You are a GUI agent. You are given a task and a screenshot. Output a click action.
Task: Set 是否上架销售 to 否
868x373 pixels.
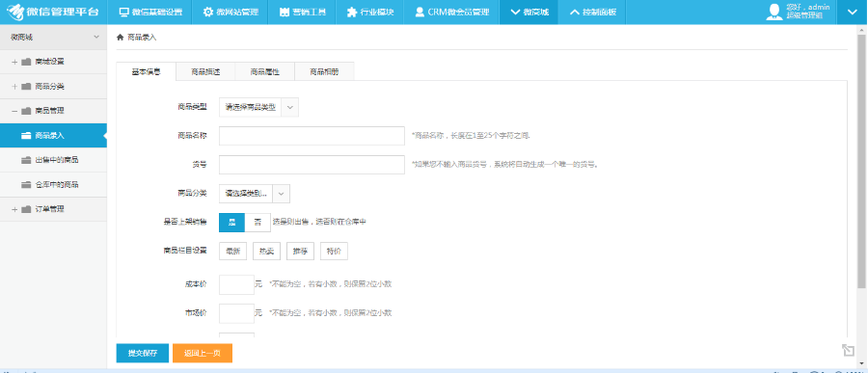tap(258, 222)
